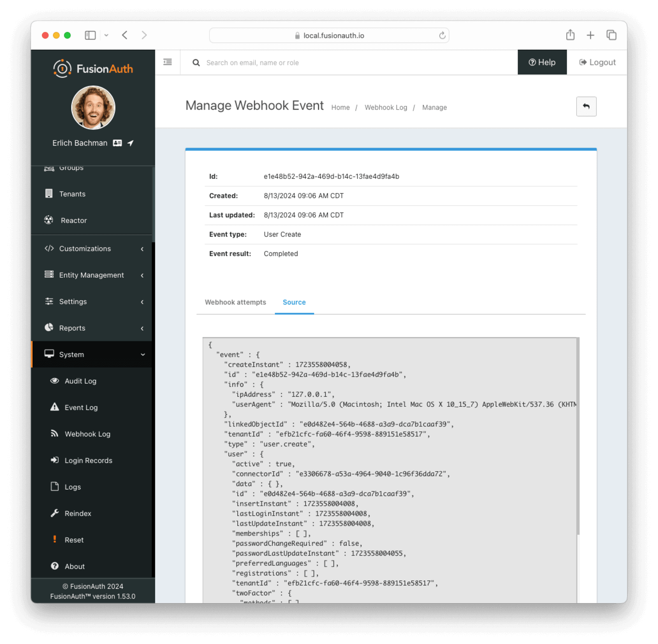Show the Safari tab overview icon
Screen dimensions: 658x644
[612, 35]
